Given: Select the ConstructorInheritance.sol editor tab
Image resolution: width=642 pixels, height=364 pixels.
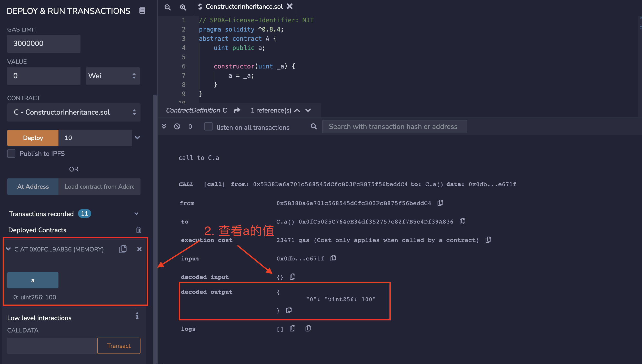Looking at the screenshot, I should click(244, 7).
